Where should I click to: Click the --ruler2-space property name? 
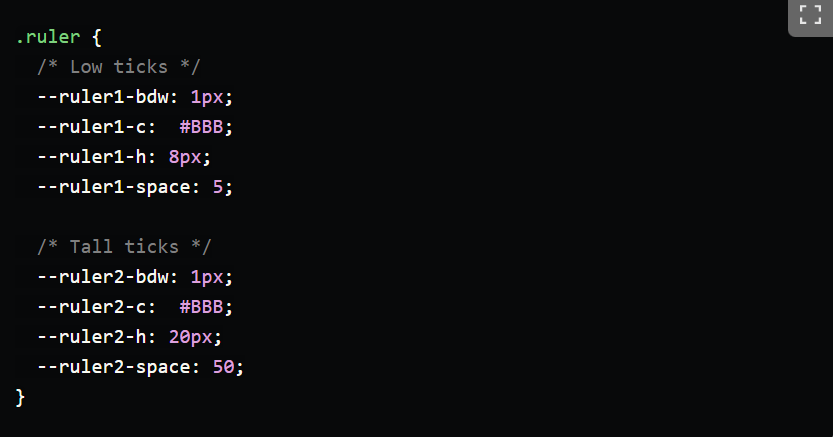click(114, 367)
